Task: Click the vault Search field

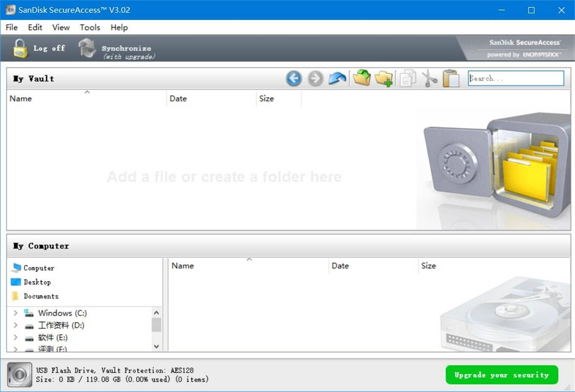Action: point(516,78)
